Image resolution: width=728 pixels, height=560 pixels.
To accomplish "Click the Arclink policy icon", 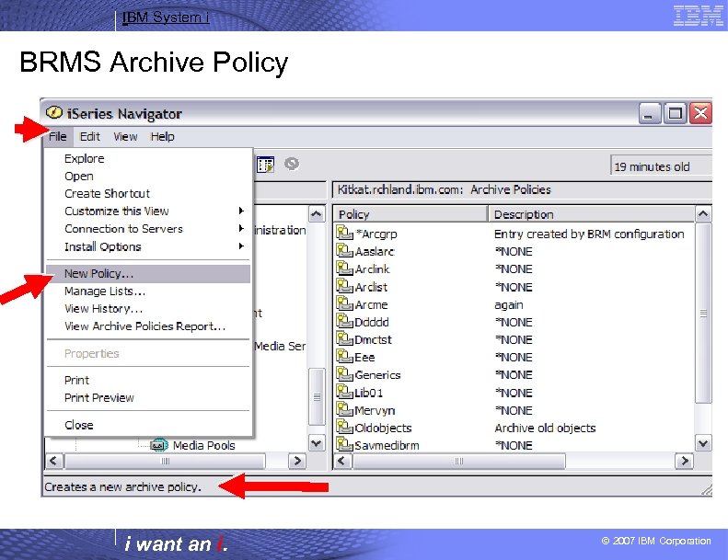I will click(344, 268).
